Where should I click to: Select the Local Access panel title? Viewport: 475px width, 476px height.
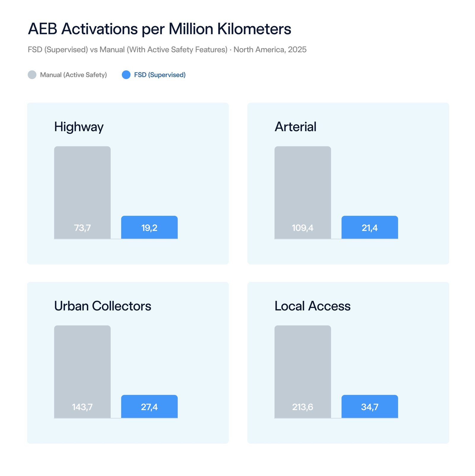(x=313, y=306)
